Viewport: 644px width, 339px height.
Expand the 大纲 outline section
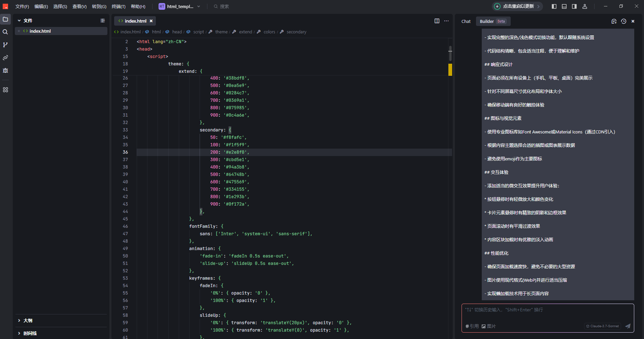(28, 320)
